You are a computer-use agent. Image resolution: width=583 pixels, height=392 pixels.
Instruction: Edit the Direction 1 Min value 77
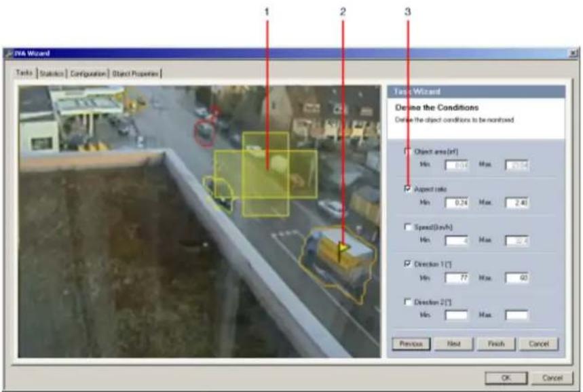point(457,278)
